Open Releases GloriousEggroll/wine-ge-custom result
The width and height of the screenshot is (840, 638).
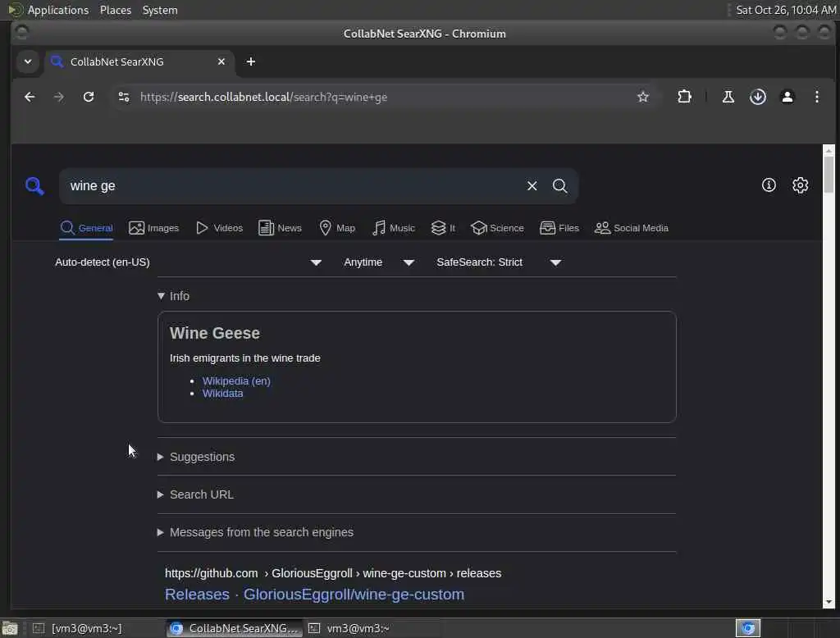tap(314, 595)
